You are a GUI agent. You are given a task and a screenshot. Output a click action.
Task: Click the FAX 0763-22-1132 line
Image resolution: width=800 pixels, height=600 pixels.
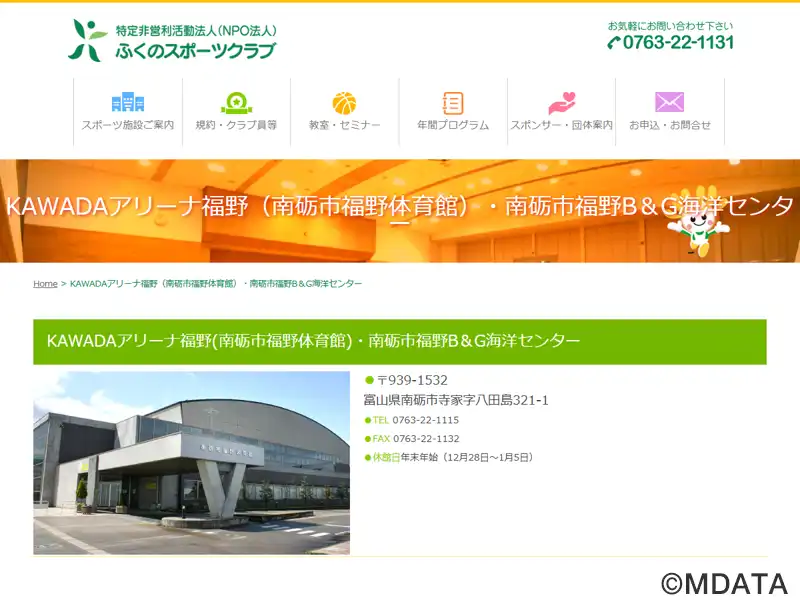[x=412, y=439]
